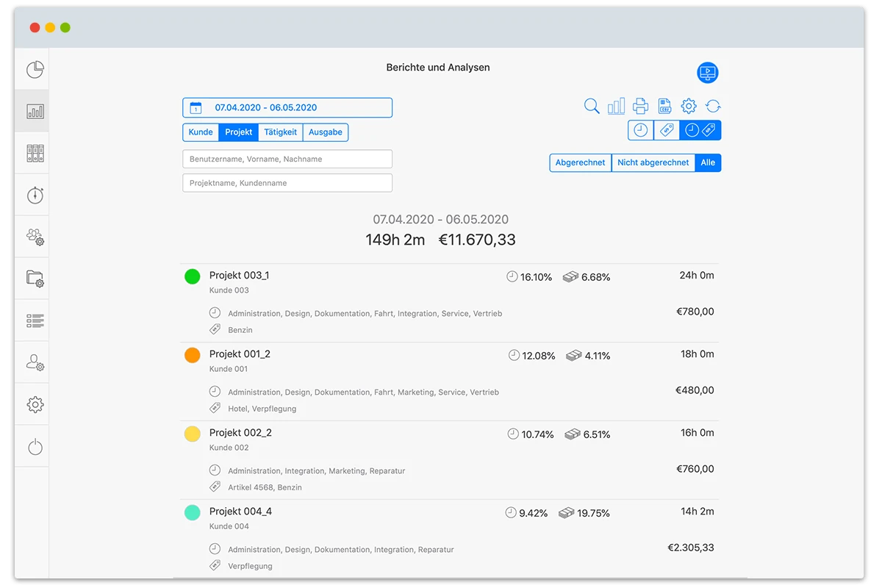Show only time entries with clock toggle
Viewport: 882px width, 588px height.
point(641,130)
